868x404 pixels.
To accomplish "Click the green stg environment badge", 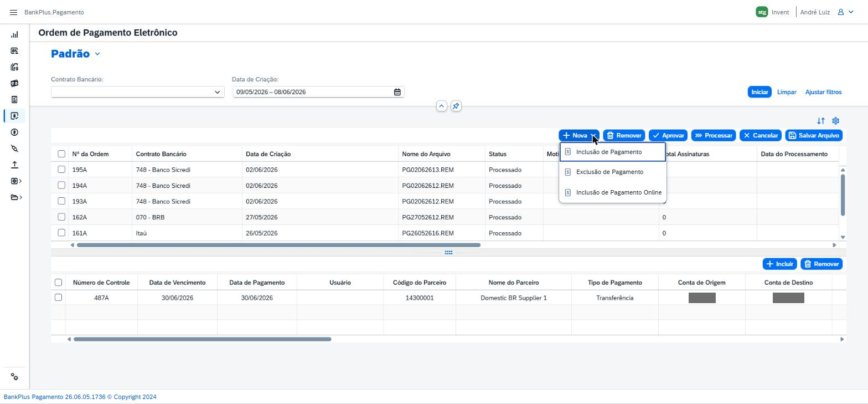I will click(x=762, y=12).
